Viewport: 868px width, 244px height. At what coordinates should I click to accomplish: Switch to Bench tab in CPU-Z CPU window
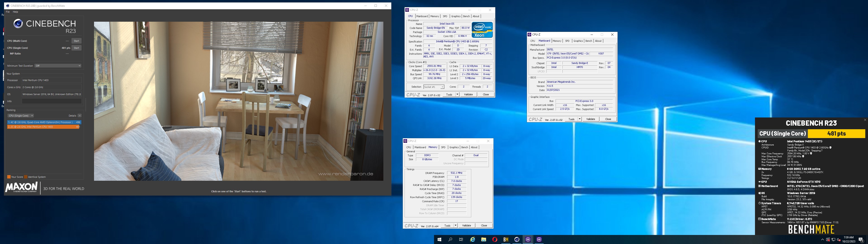(x=466, y=16)
